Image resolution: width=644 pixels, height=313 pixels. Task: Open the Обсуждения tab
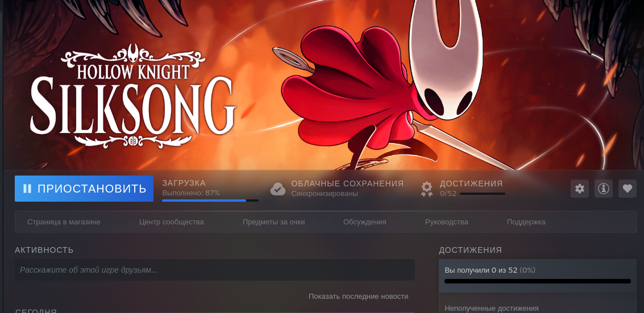[x=365, y=222]
